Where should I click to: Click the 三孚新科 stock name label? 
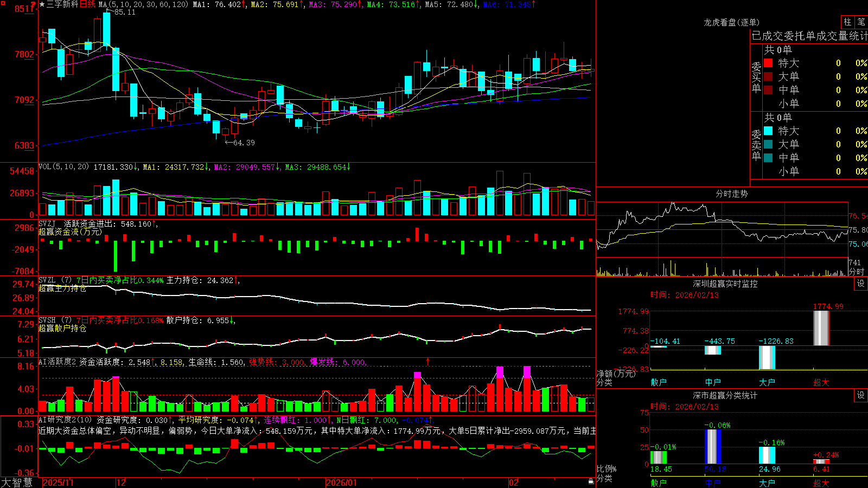click(62, 4)
